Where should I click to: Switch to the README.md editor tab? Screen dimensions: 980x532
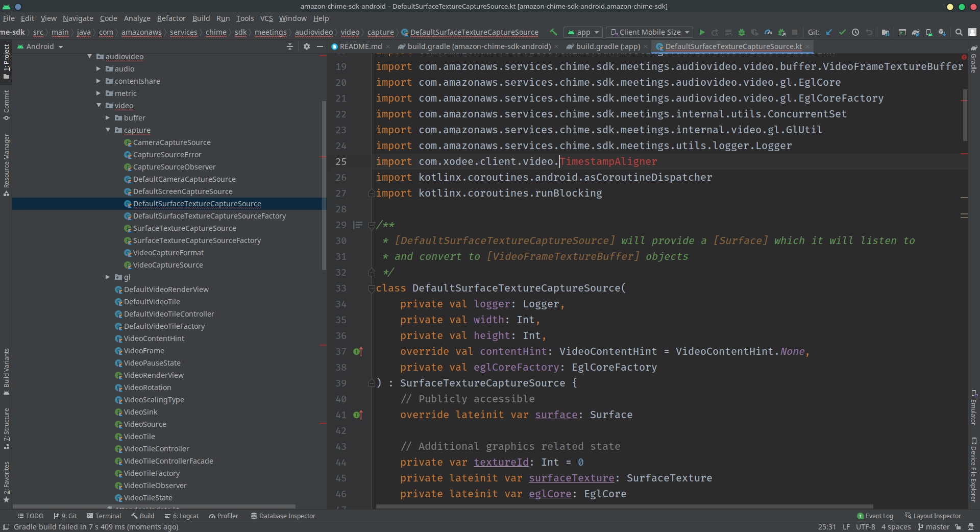[361, 46]
